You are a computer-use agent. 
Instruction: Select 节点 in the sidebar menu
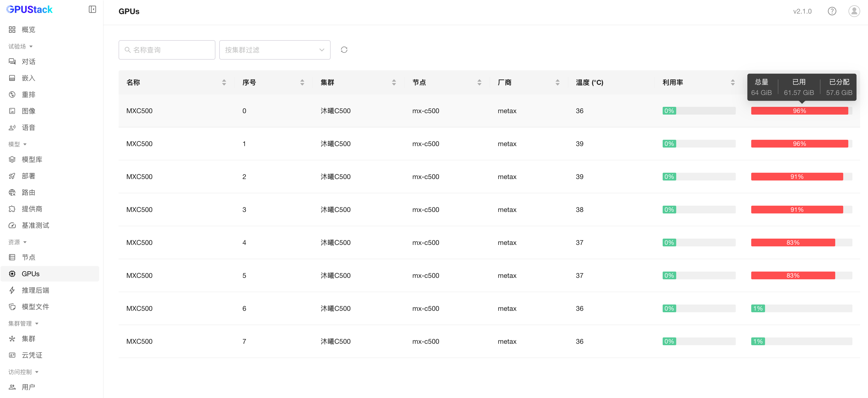[28, 257]
